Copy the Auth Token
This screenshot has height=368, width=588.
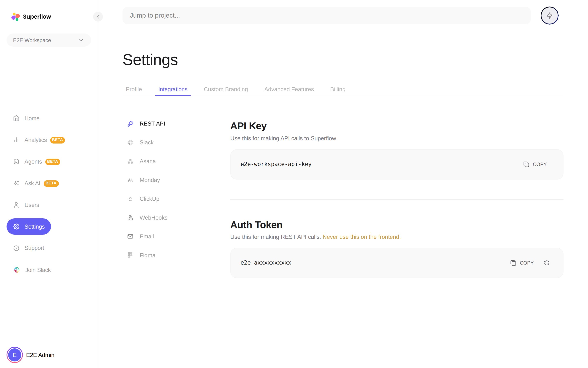tap(522, 263)
